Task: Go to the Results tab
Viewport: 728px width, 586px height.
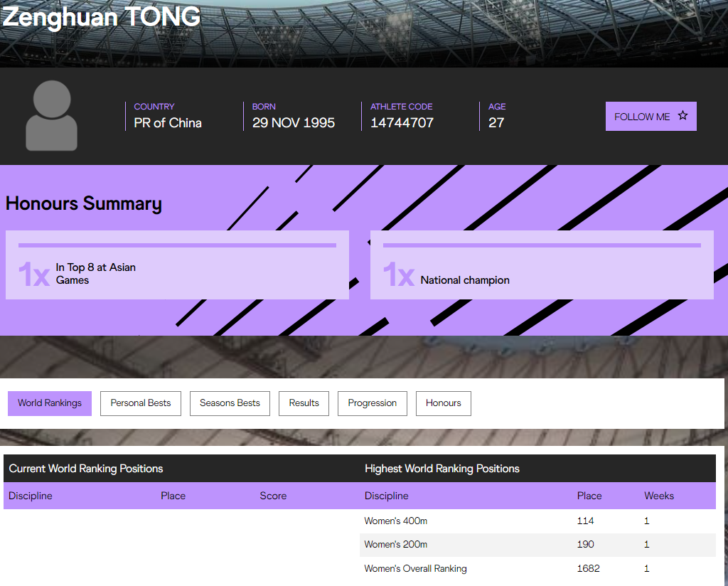Action: [x=304, y=403]
